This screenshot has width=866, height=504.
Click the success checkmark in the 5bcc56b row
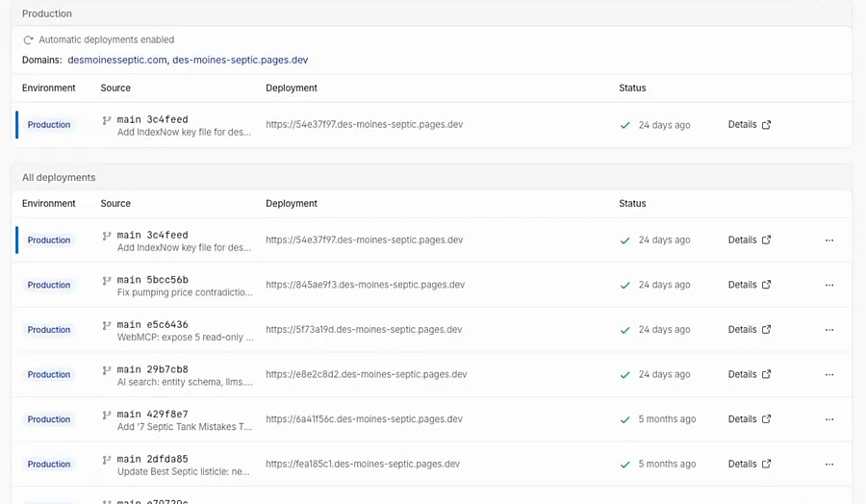(624, 286)
